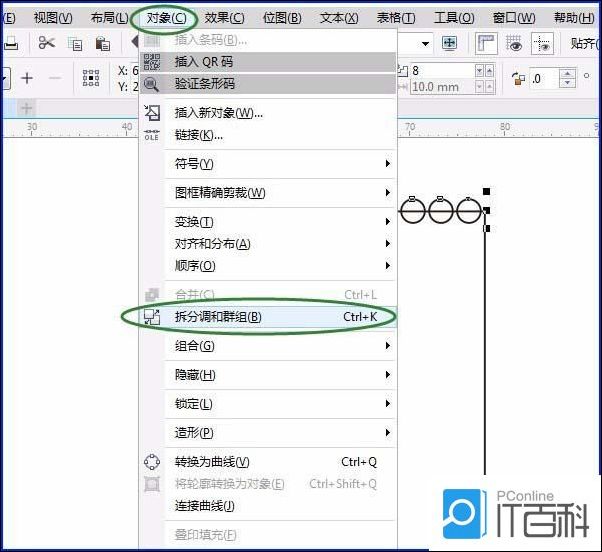Toggle the show grid icon

514,43
